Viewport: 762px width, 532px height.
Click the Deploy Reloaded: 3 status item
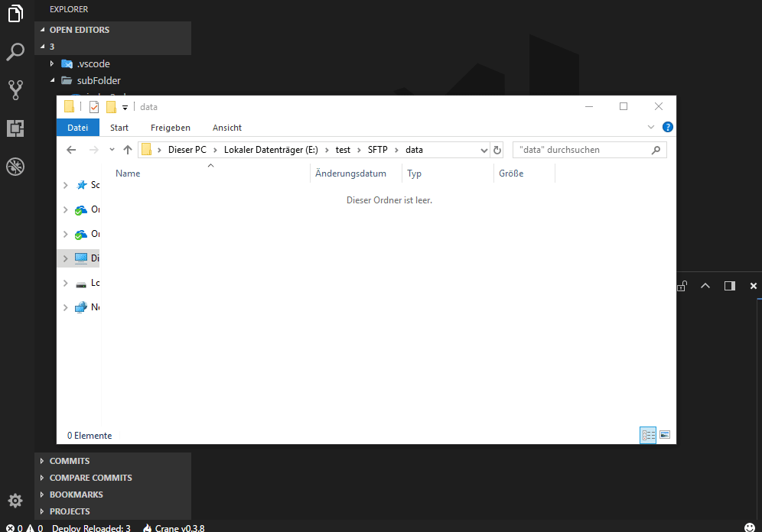[x=91, y=527]
